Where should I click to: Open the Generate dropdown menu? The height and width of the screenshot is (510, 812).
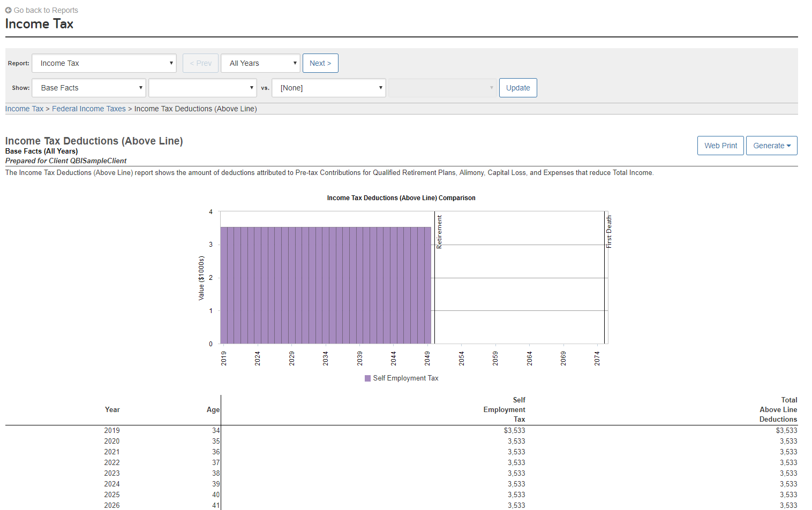pyautogui.click(x=772, y=146)
